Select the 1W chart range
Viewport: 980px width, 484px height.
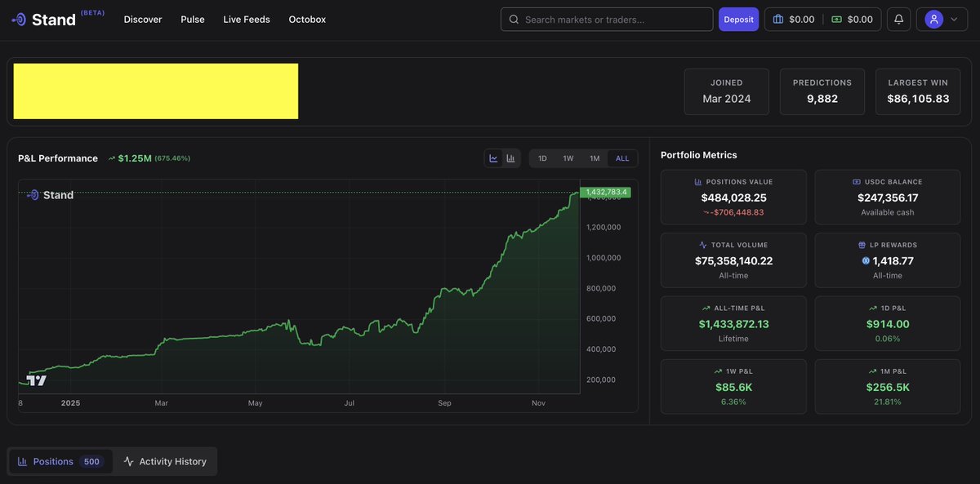pos(568,158)
